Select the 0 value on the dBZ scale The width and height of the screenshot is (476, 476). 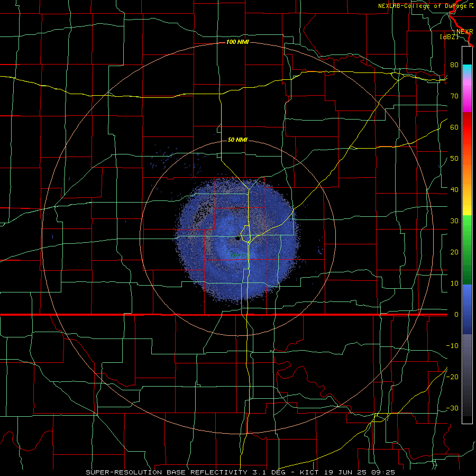pos(456,315)
